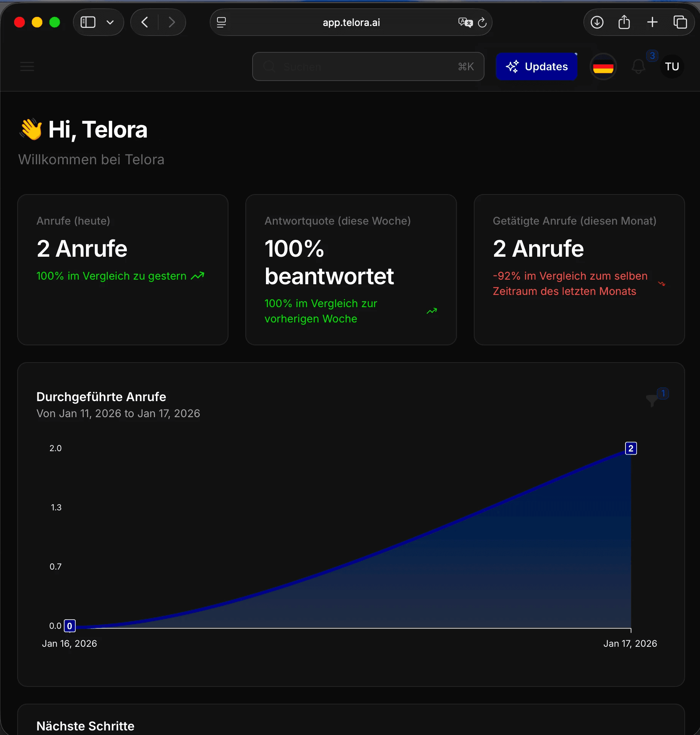The width and height of the screenshot is (700, 735).
Task: Open the TU user avatar menu
Action: click(672, 66)
